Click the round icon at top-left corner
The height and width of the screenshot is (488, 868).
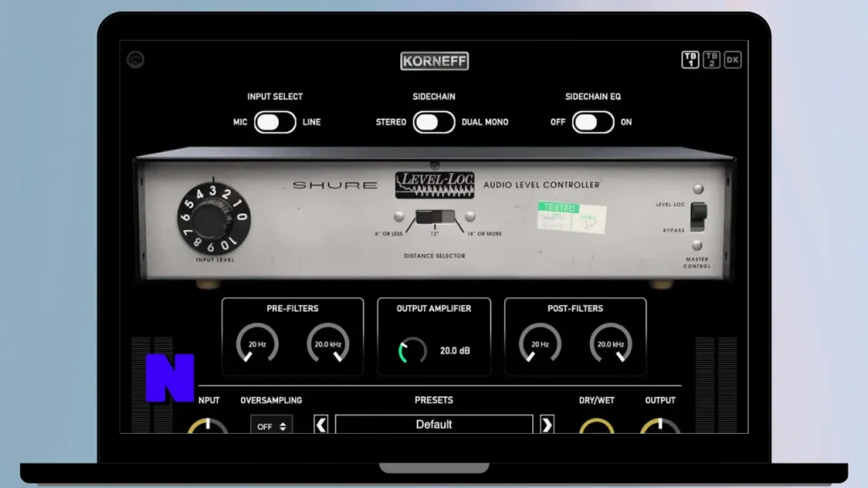(x=136, y=59)
